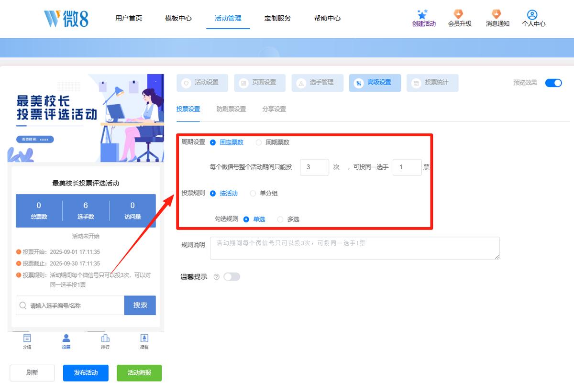
Task: Open 消息通知 notification icon
Action: (497, 14)
